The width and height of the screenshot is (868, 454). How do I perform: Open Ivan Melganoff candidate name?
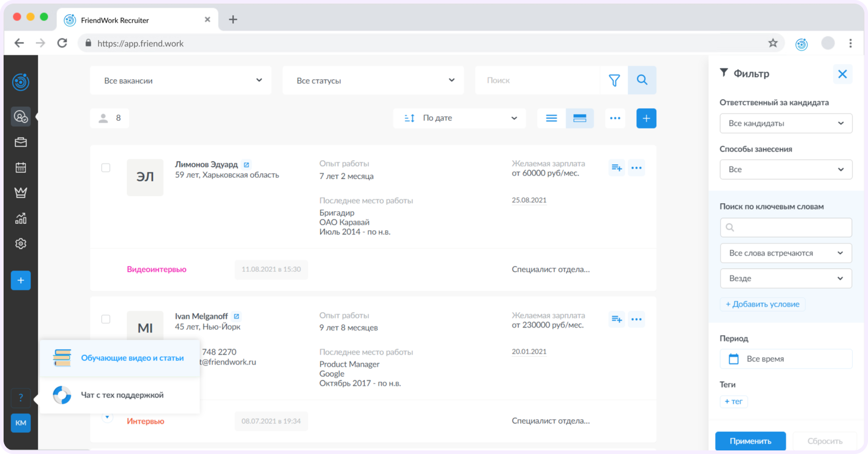click(201, 316)
